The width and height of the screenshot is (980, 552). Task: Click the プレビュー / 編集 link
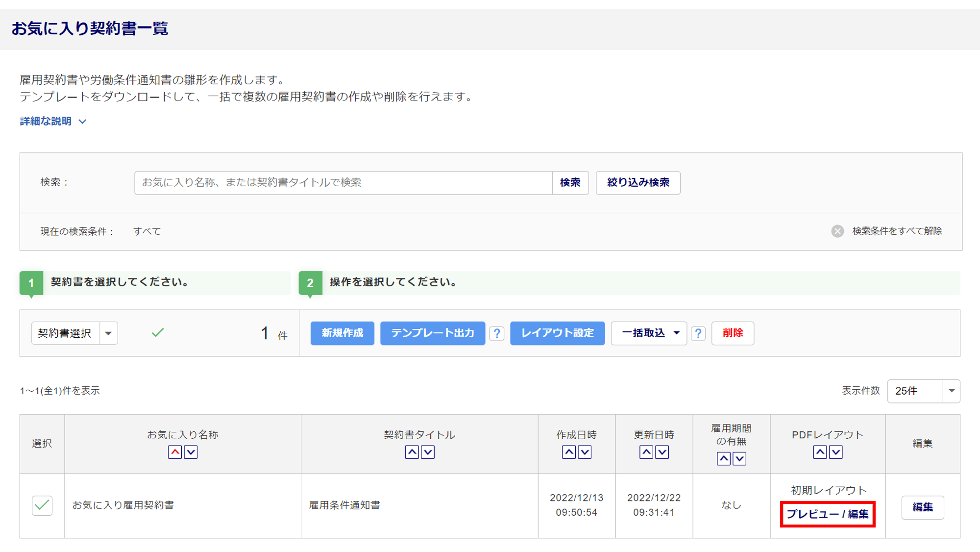tap(827, 514)
